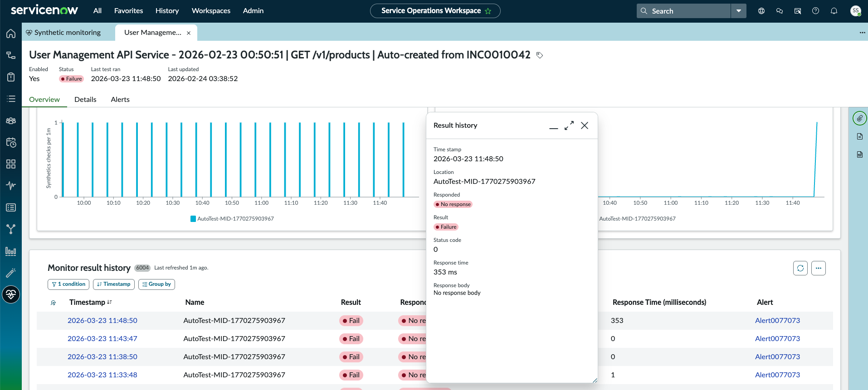Click the Name column header

[x=195, y=303]
